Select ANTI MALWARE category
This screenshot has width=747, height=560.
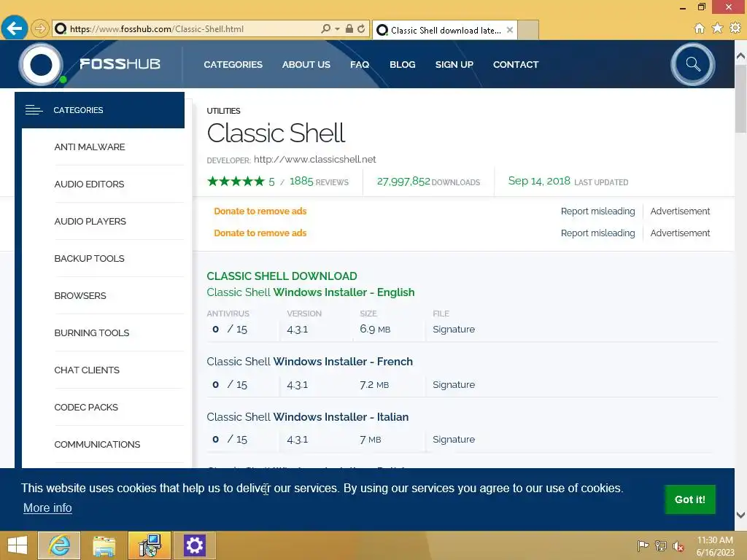(x=90, y=147)
